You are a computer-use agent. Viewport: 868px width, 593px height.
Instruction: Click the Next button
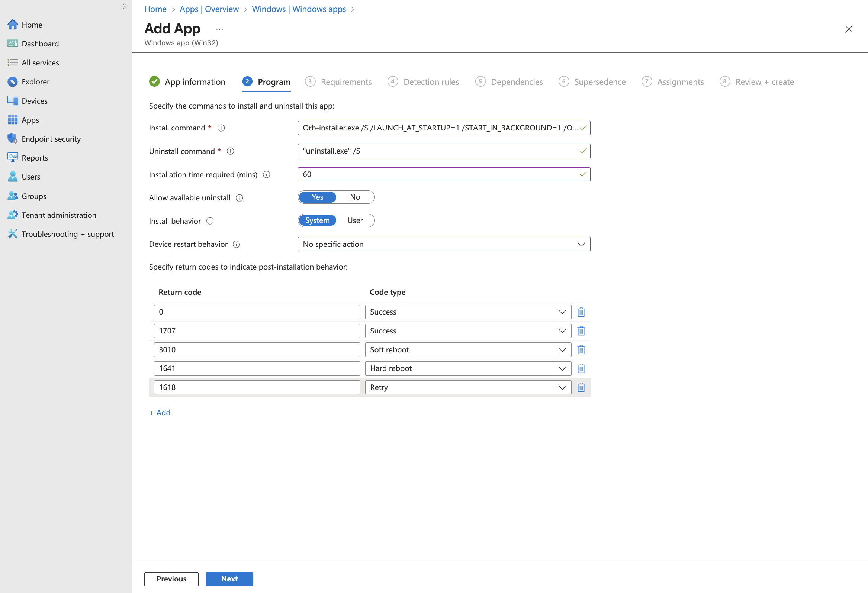click(229, 579)
